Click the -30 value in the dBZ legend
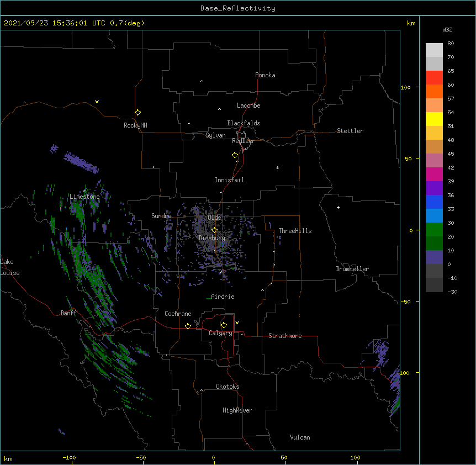The image size is (476, 465). (452, 292)
